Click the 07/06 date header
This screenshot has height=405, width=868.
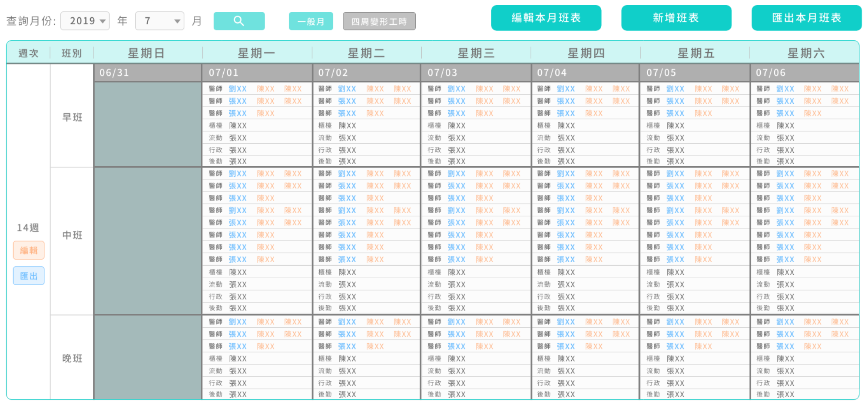pos(771,72)
